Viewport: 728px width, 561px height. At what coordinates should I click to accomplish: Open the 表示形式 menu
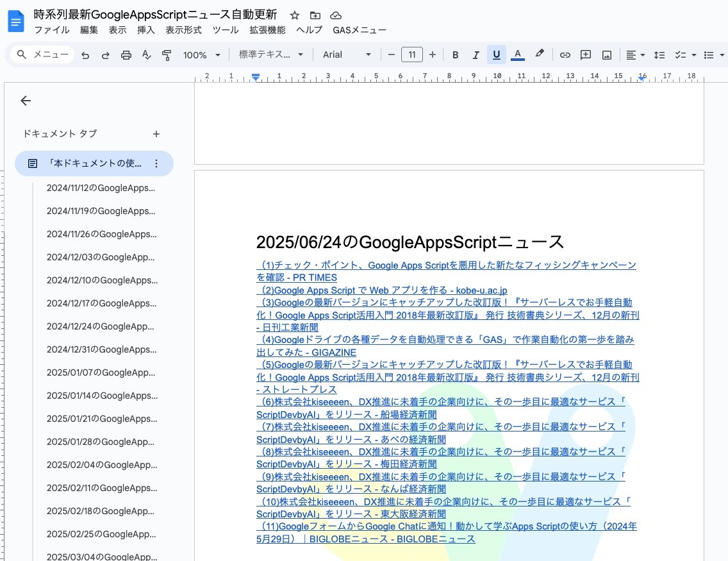tap(183, 30)
